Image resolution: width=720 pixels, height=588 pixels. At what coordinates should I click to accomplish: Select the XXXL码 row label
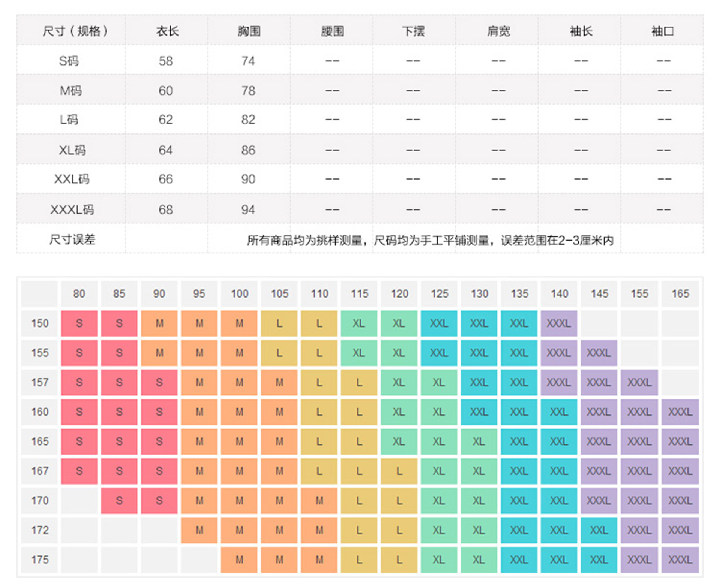click(72, 209)
